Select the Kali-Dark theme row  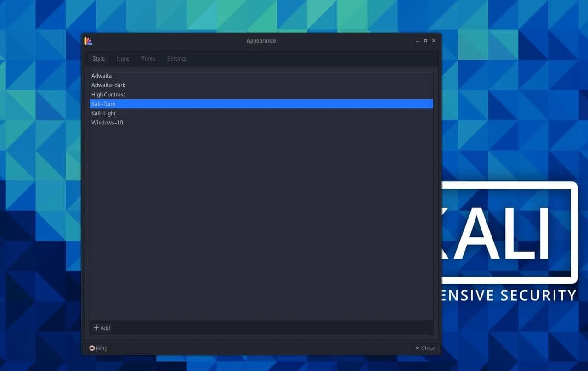tap(261, 104)
